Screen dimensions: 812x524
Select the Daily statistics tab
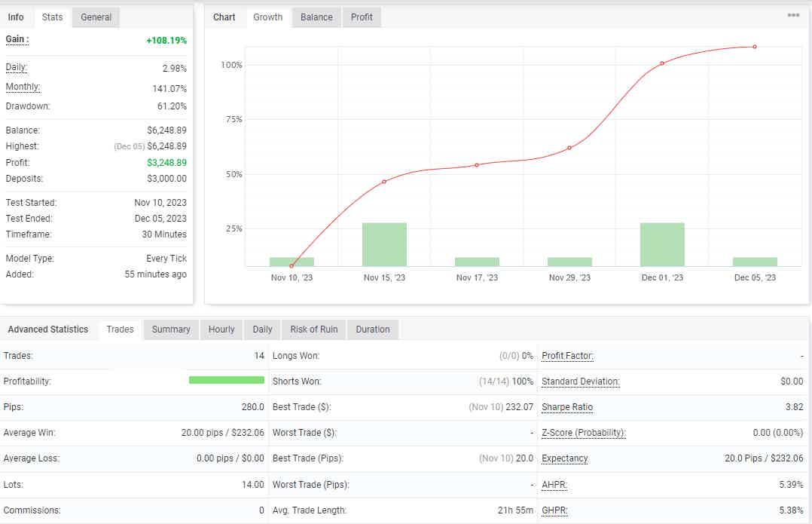tap(261, 329)
